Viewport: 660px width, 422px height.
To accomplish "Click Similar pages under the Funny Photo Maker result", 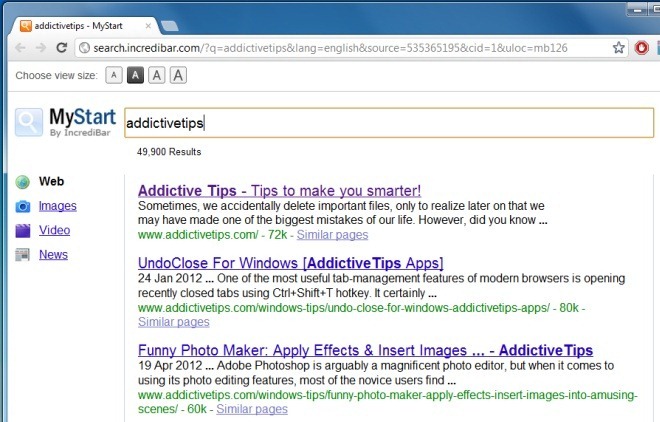I will tap(252, 409).
